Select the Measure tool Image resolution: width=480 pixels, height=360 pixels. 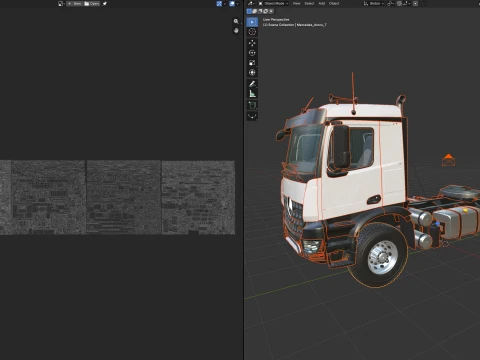click(x=252, y=94)
